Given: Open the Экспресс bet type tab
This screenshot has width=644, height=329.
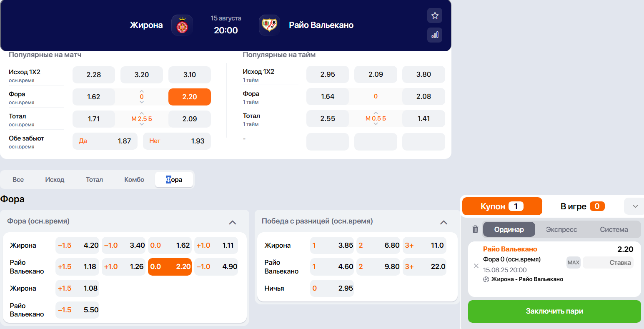Looking at the screenshot, I should [x=561, y=229].
